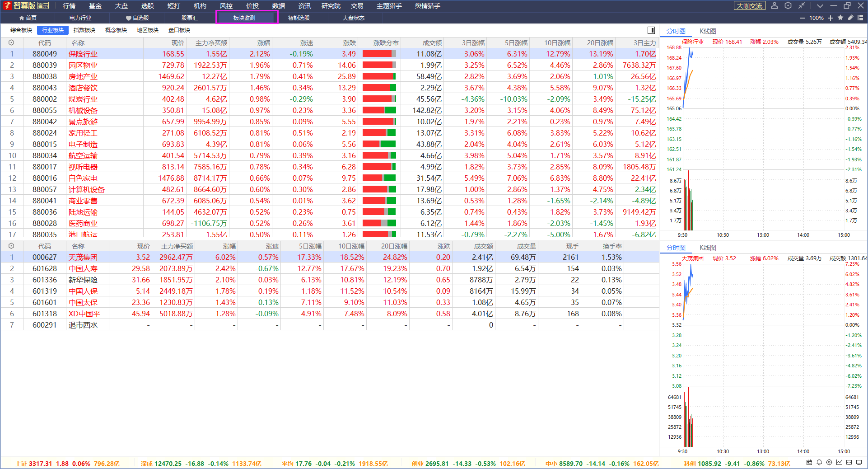The width and height of the screenshot is (868, 469).
Task: Switch upper chart to K线图
Action: tap(708, 31)
